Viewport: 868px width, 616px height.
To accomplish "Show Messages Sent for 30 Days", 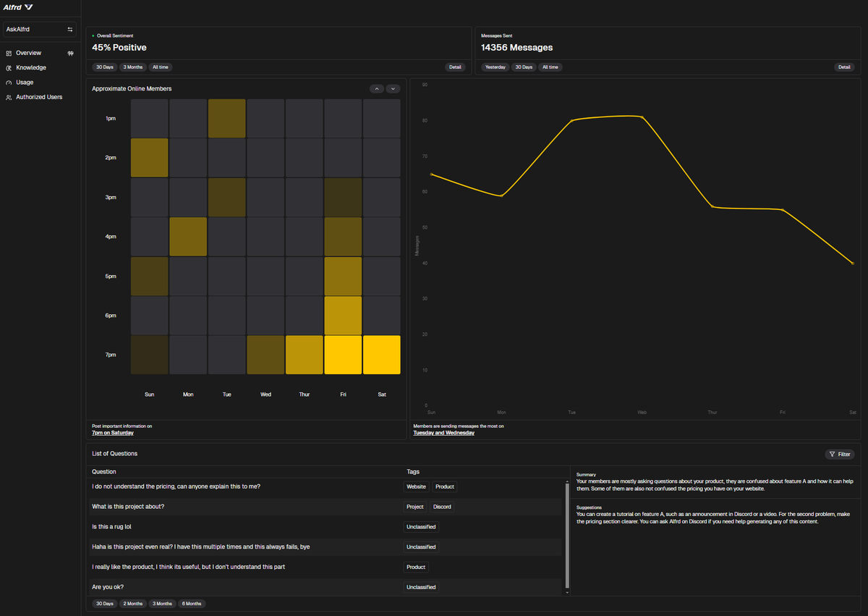I will click(523, 67).
